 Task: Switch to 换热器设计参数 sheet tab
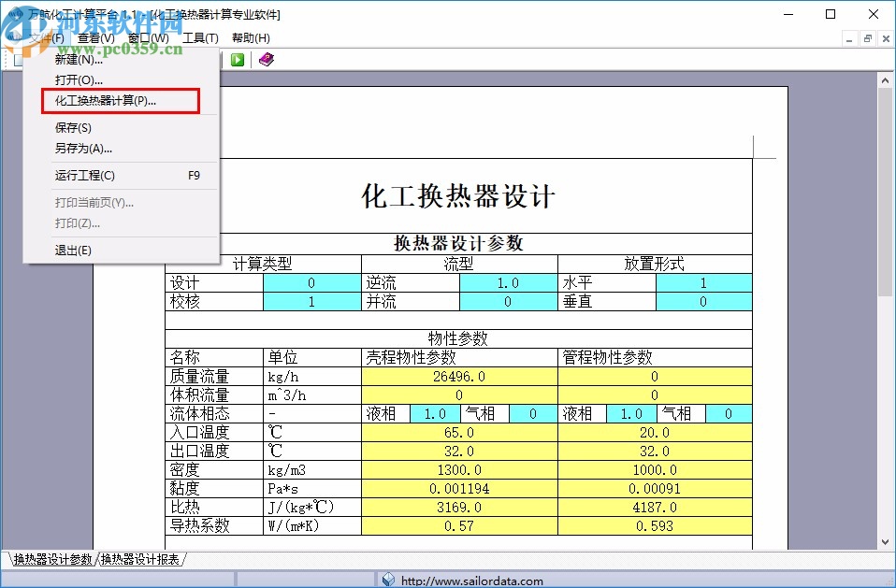click(x=52, y=559)
